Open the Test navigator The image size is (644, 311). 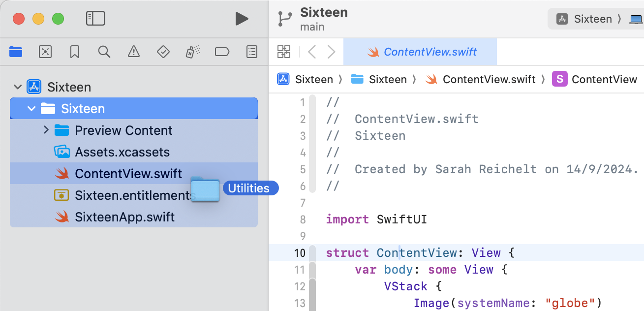click(163, 52)
